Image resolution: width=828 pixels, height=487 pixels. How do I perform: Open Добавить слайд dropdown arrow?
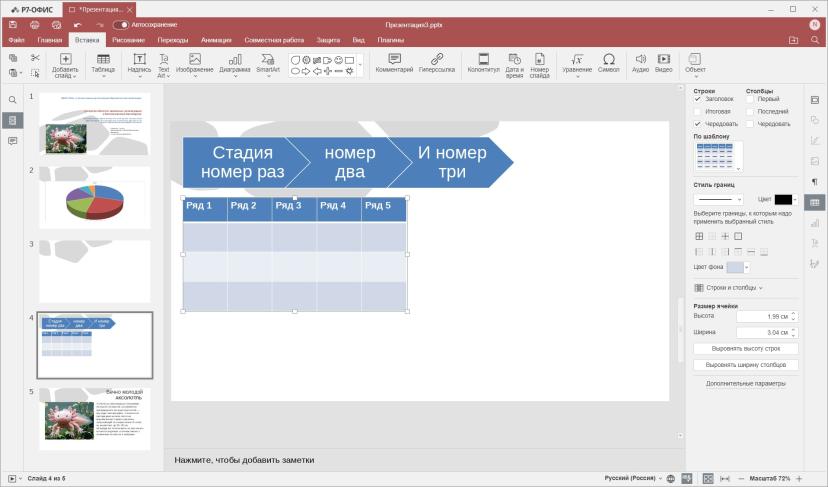(74, 76)
